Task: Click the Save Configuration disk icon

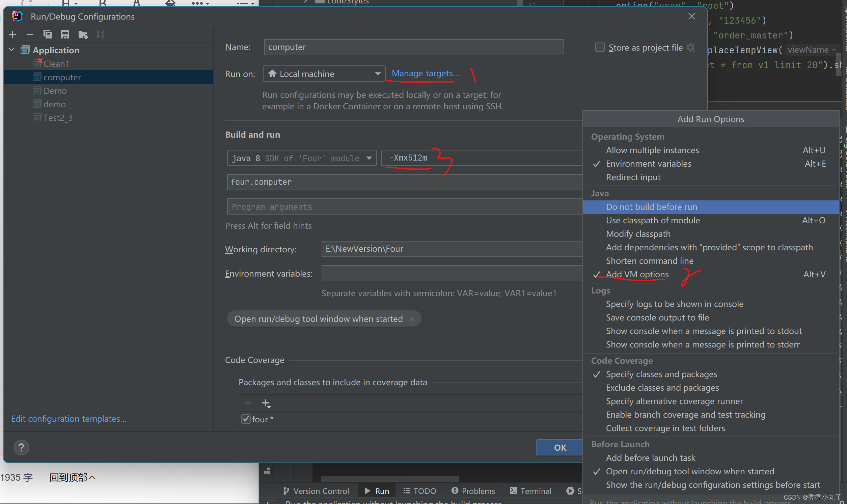Action: click(65, 34)
